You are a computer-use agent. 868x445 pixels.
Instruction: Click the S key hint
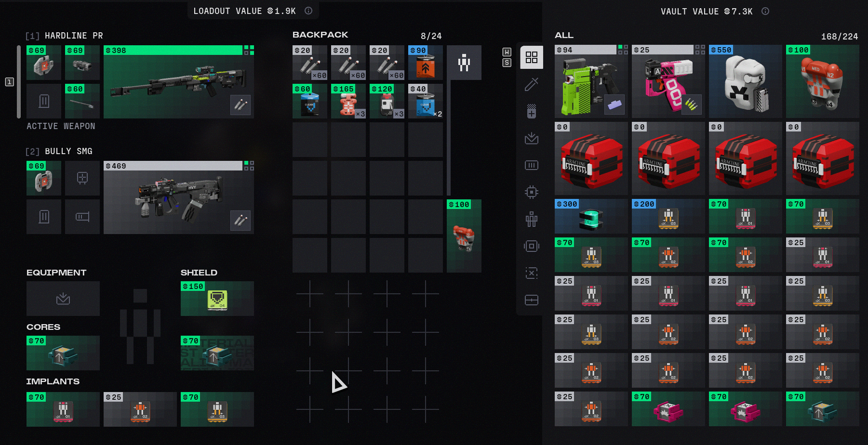(507, 63)
